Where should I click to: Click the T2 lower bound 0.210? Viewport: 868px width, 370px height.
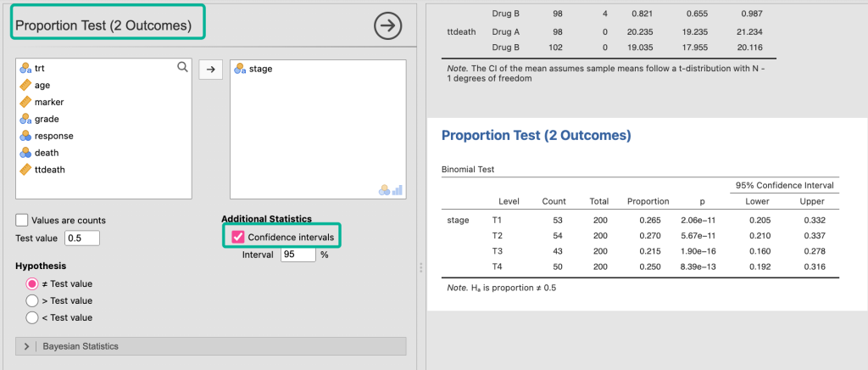pyautogui.click(x=759, y=235)
